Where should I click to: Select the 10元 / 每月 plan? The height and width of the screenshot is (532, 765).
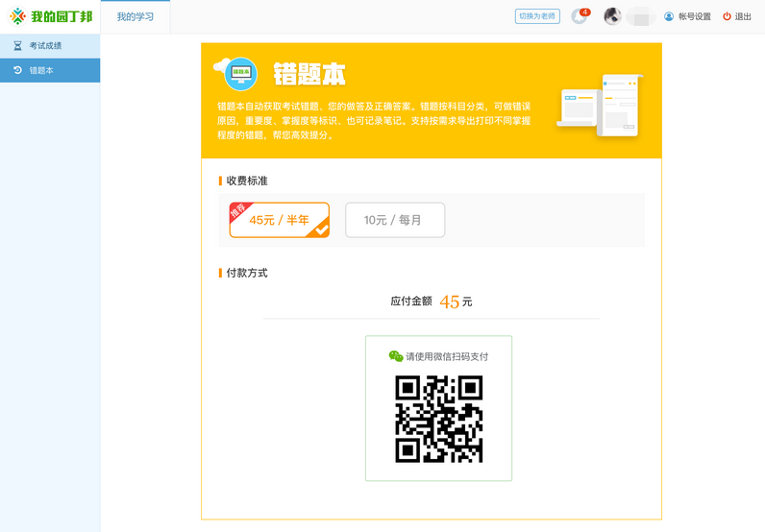point(395,220)
